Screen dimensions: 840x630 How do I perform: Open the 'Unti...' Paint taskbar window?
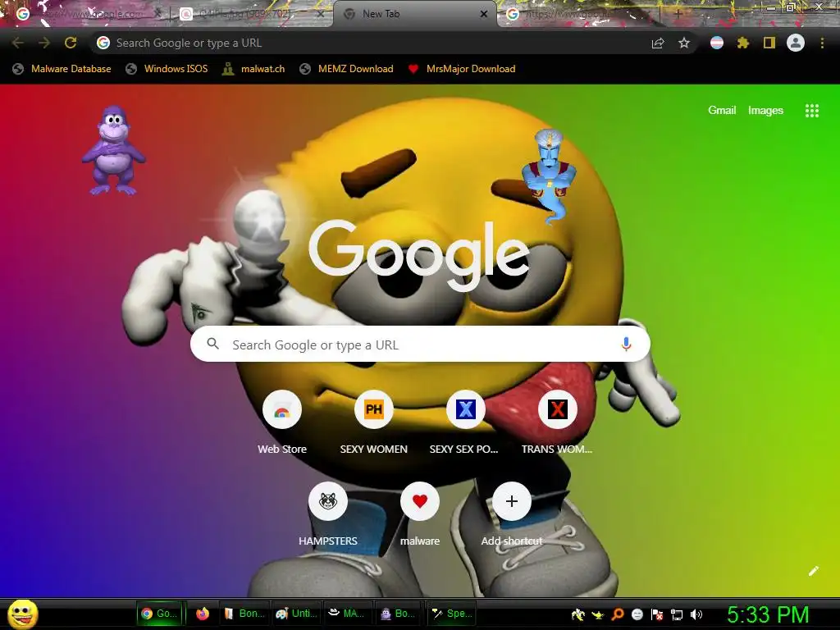tap(297, 614)
